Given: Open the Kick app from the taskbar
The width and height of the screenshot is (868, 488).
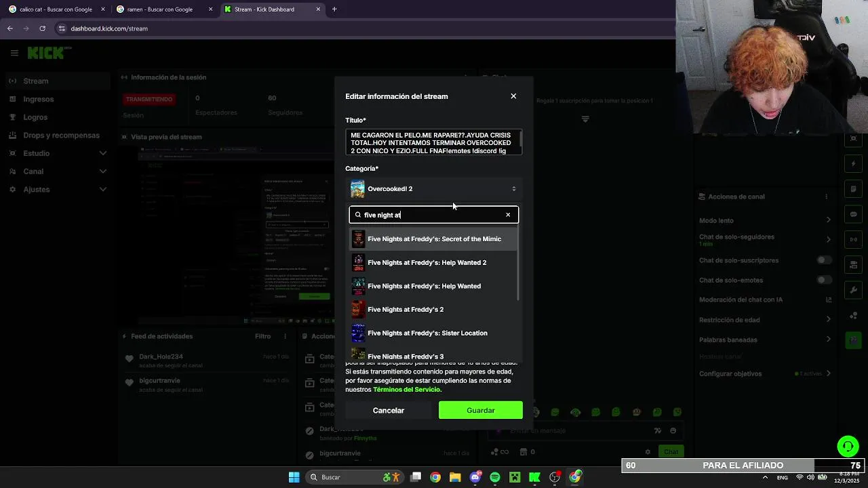Looking at the screenshot, I should pyautogui.click(x=534, y=477).
